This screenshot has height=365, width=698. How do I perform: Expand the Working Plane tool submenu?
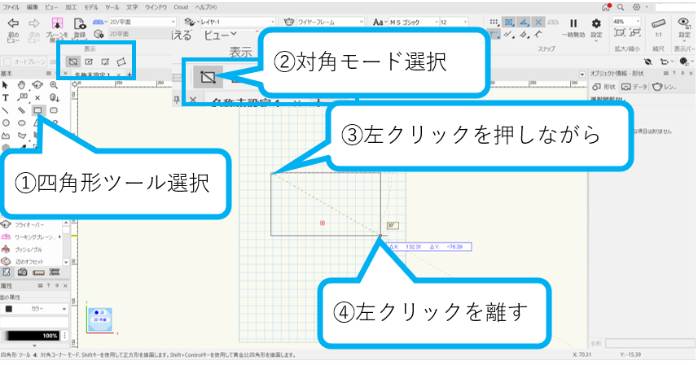click(x=60, y=237)
